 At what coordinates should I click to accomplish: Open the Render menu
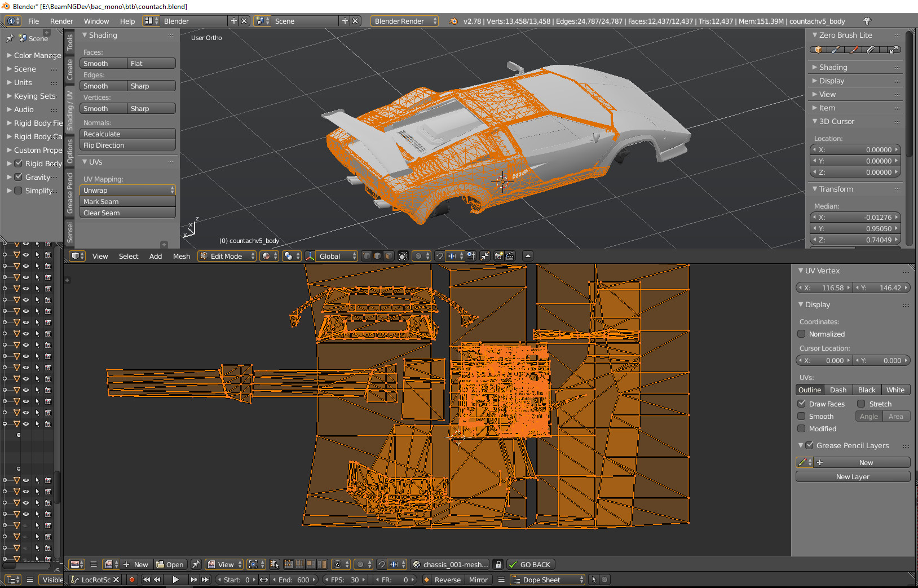[x=61, y=21]
